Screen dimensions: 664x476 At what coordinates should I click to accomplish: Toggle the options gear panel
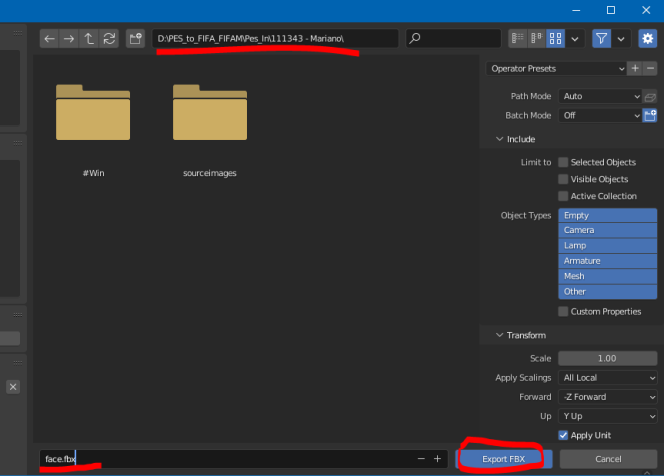[648, 39]
